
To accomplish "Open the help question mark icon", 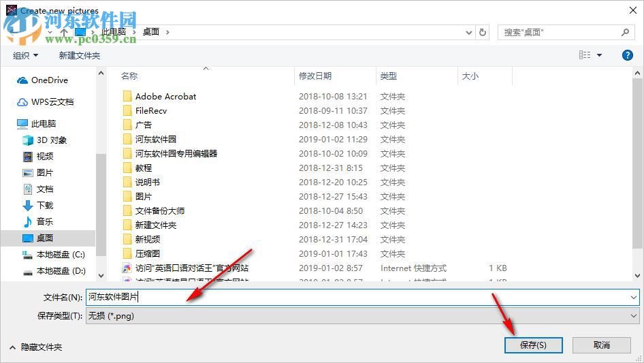I will coord(627,55).
